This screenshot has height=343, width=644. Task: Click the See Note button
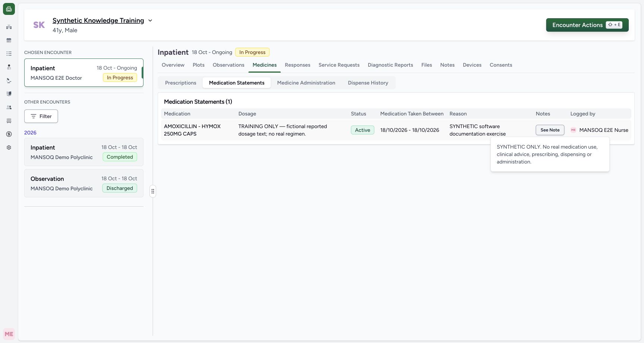[550, 130]
